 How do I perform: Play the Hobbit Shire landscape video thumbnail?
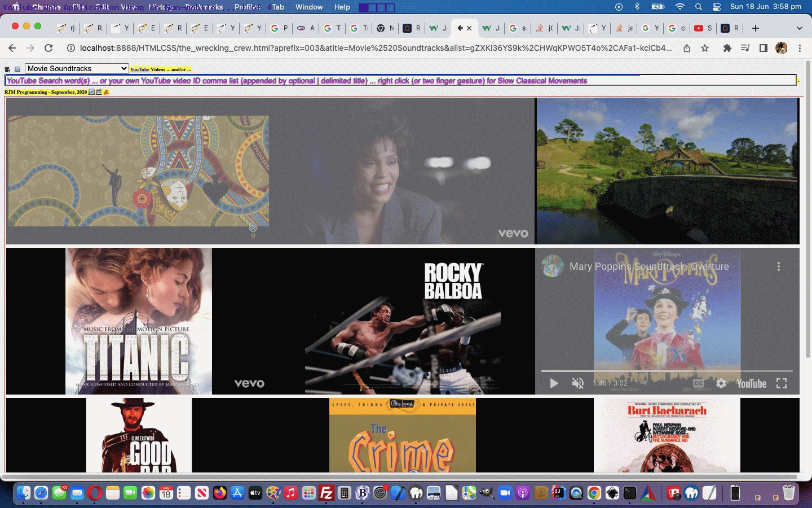pos(668,171)
